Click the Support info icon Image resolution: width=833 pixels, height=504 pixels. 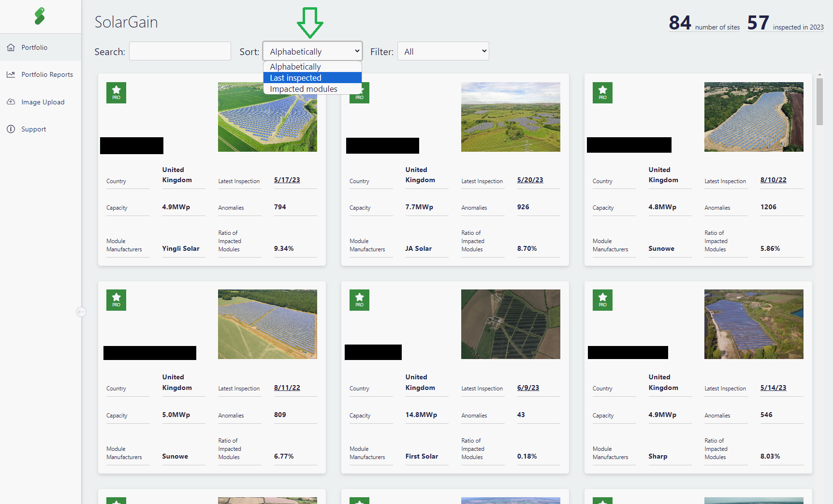pos(11,129)
